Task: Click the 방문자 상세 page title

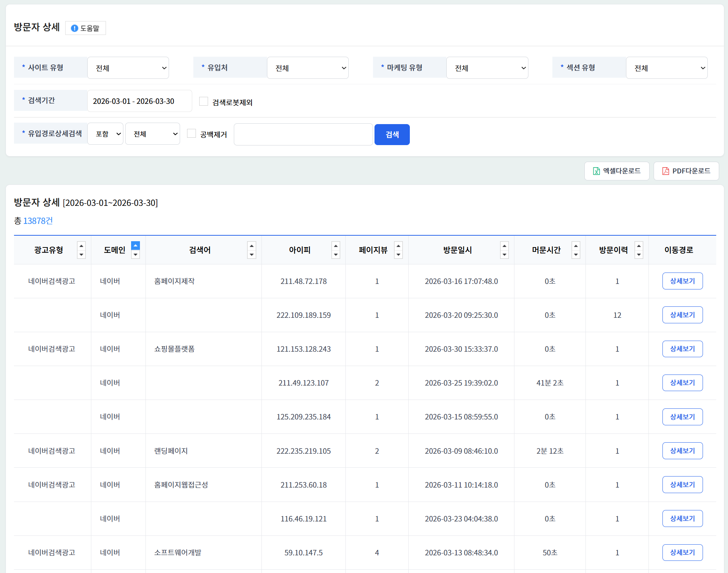Action: tap(37, 27)
